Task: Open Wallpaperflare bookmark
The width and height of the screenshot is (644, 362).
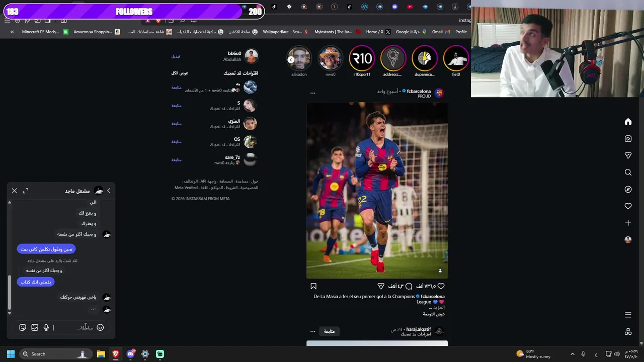Action: 285,32
